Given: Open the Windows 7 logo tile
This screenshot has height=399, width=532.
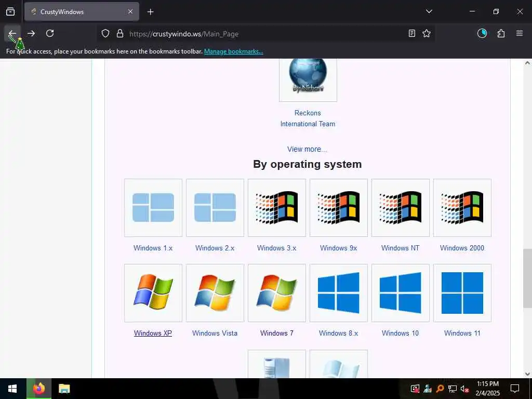Looking at the screenshot, I should (x=277, y=293).
